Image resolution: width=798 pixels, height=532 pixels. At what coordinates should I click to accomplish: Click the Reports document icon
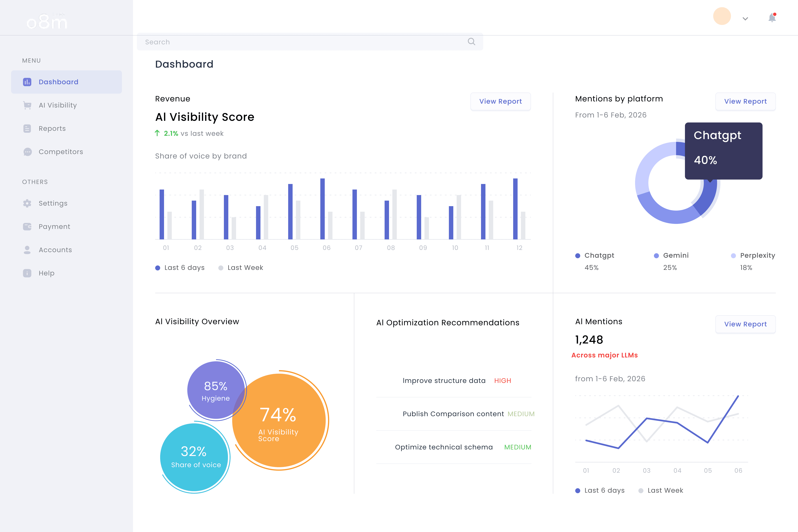coord(27,129)
